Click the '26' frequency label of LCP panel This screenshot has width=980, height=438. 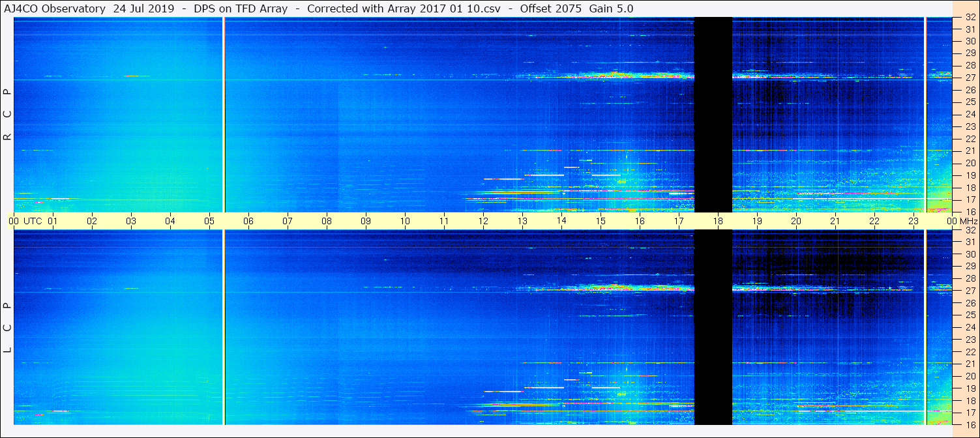[970, 303]
